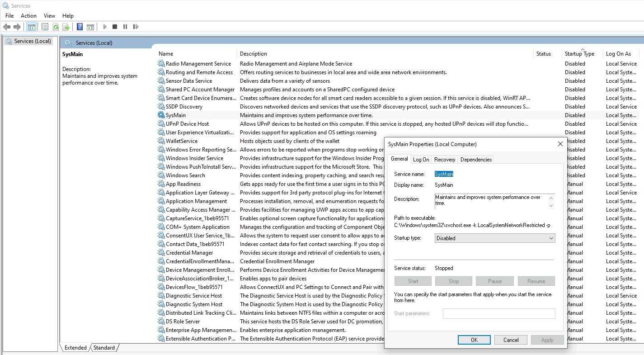Switch to the Log On tab

421,160
